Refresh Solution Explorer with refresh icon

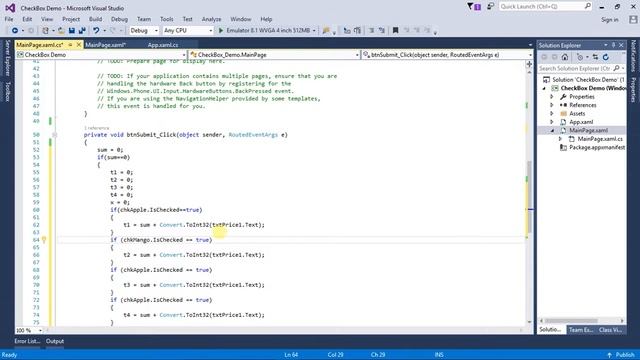[606, 57]
